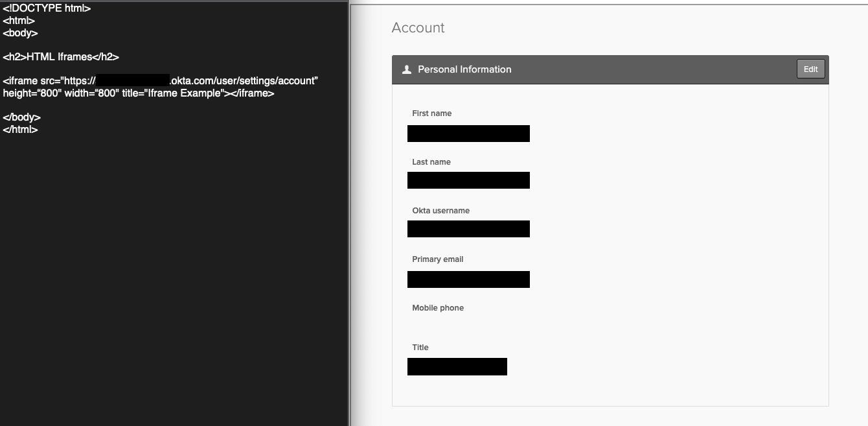Place cursor on the DOCTYPE html line
This screenshot has height=426, width=868.
click(x=47, y=8)
